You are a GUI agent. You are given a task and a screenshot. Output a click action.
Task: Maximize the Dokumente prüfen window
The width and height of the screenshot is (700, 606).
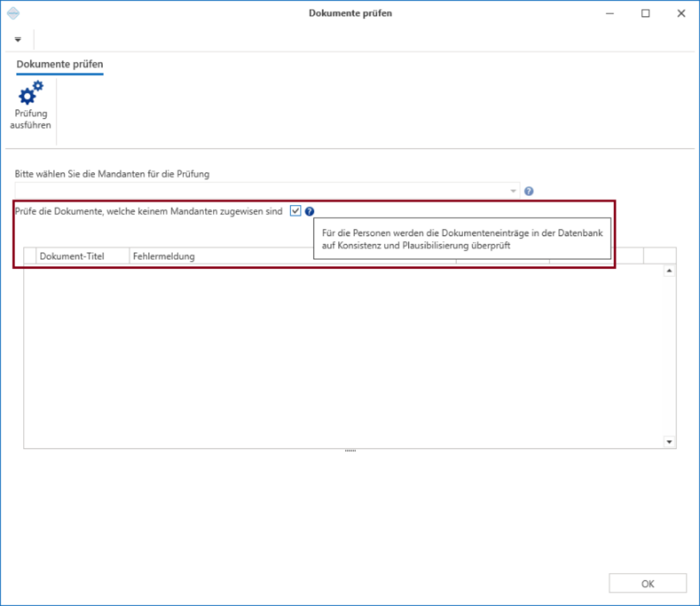645,13
